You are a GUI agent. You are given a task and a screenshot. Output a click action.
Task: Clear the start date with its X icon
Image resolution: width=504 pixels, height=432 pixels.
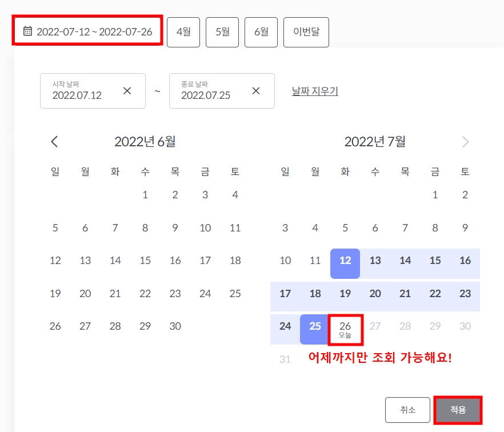[127, 91]
